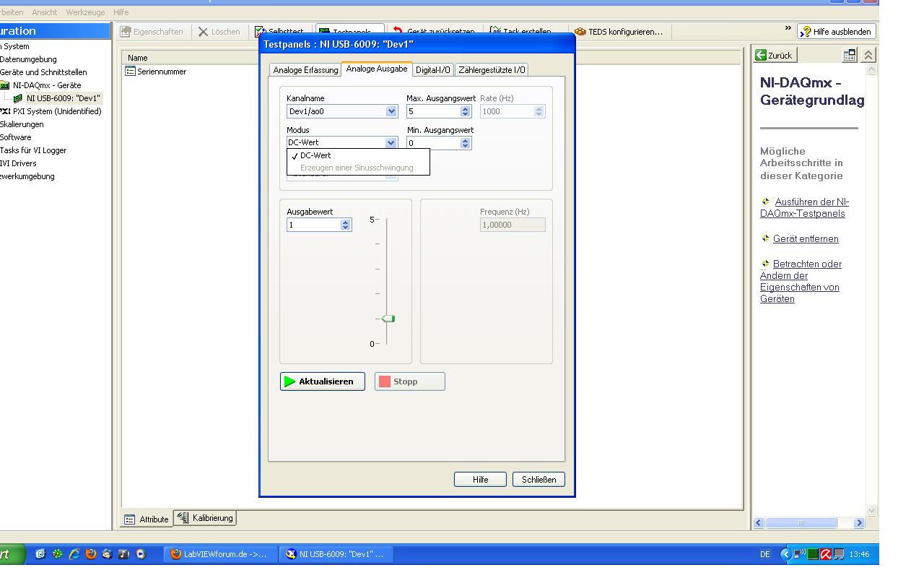Click the NI USB-6009 device icon in tree
The image size is (924, 578).
[x=18, y=98]
